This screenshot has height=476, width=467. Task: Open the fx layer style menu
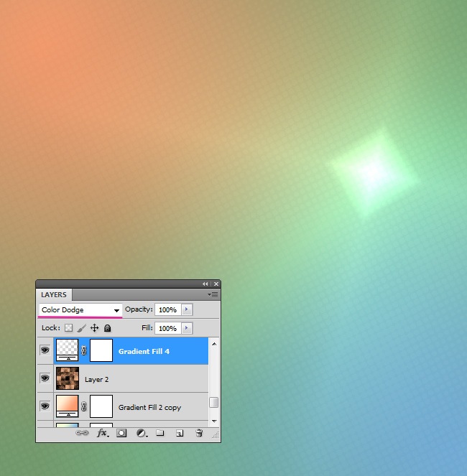click(102, 433)
